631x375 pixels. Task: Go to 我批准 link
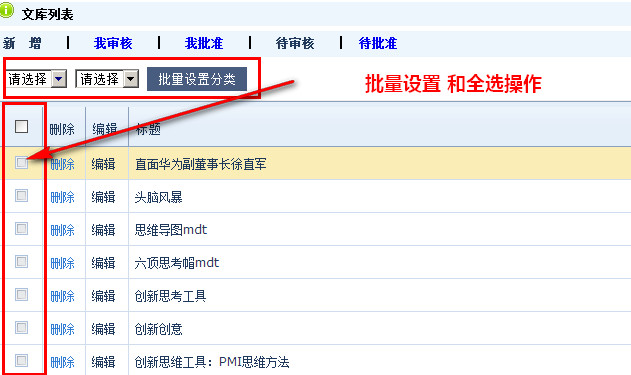tap(204, 43)
